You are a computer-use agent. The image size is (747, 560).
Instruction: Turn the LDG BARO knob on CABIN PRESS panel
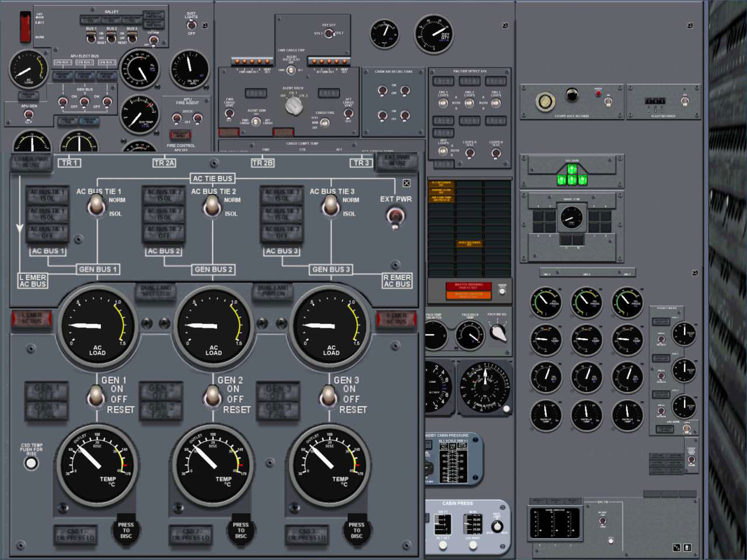(x=473, y=545)
